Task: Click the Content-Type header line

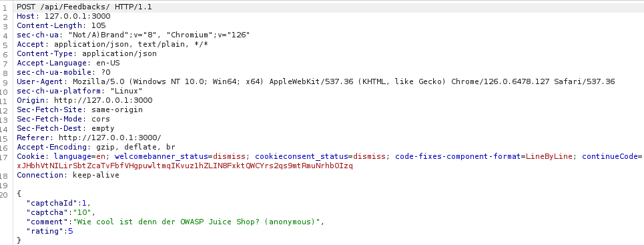Action: coord(87,54)
